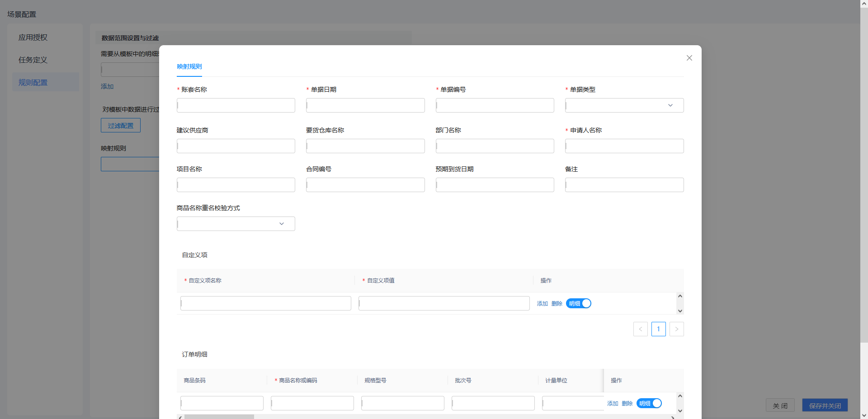Click the 场景配置 page title
Screen dimensions: 868x419
pyautogui.click(x=22, y=14)
